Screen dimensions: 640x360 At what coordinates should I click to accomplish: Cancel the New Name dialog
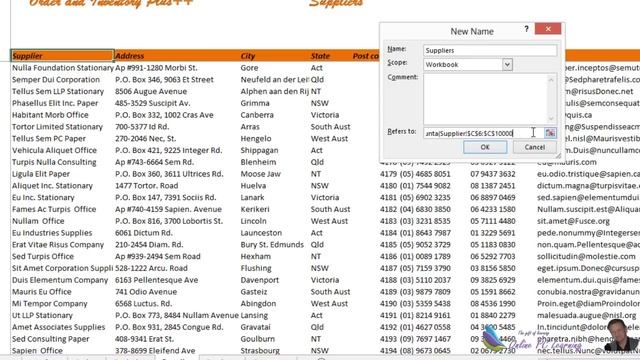534,147
